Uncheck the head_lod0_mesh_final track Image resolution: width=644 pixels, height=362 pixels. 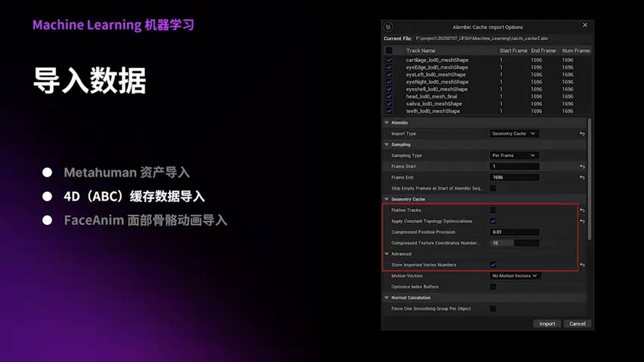[x=389, y=97]
